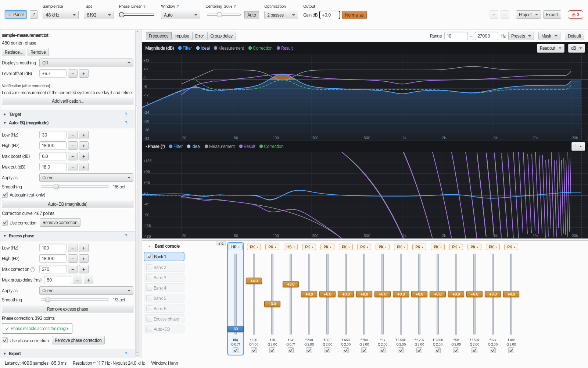Open the Presets menu
Viewport: 588px width, 368px height.
(521, 36)
